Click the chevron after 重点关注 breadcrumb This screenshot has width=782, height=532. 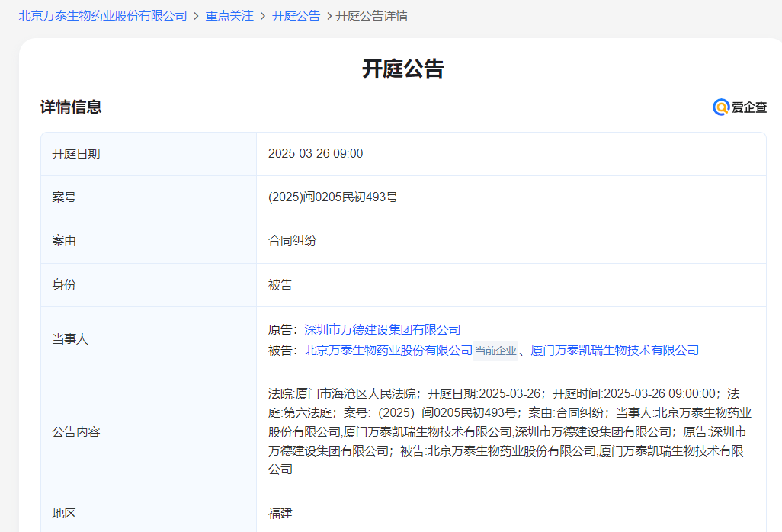tap(263, 16)
